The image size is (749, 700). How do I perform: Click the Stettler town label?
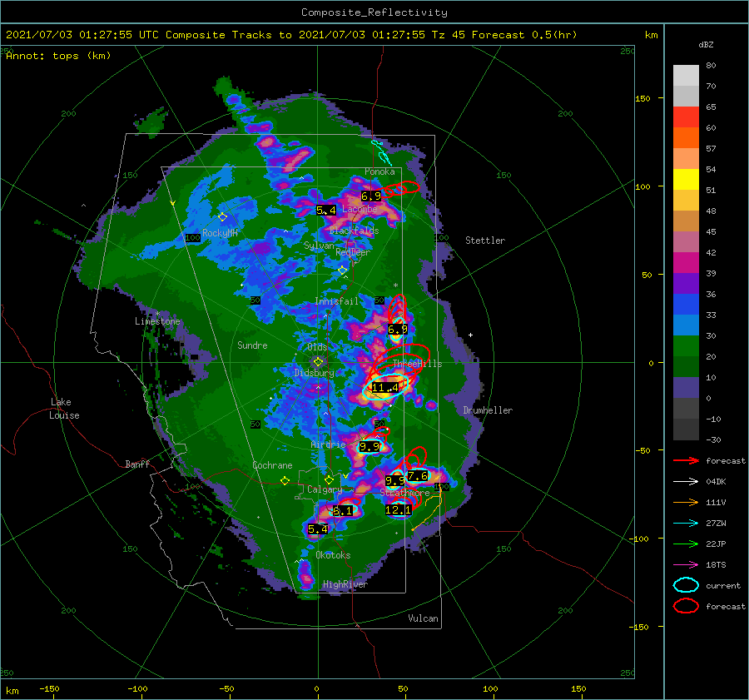485,241
